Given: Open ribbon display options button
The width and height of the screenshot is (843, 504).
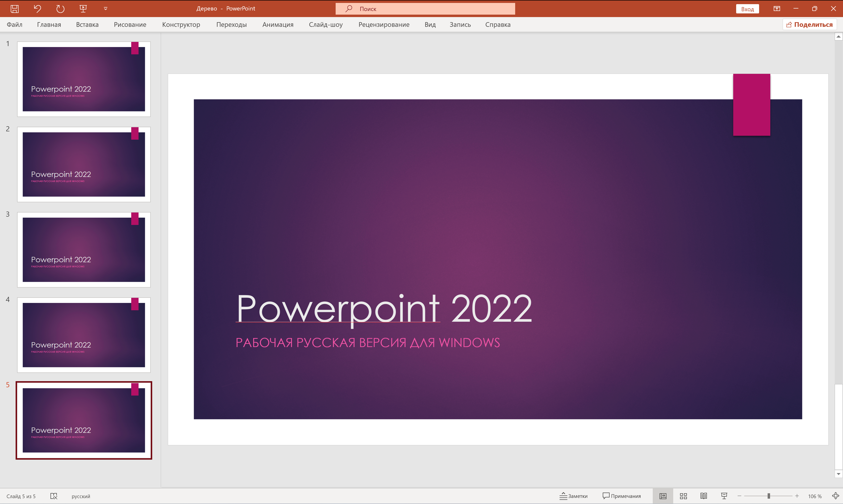Looking at the screenshot, I should coord(777,9).
